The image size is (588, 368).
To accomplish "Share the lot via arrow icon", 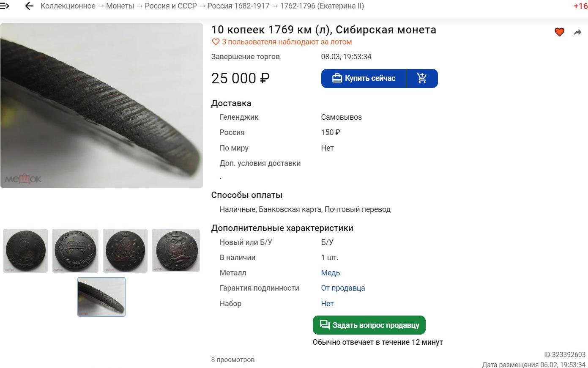I will (577, 32).
